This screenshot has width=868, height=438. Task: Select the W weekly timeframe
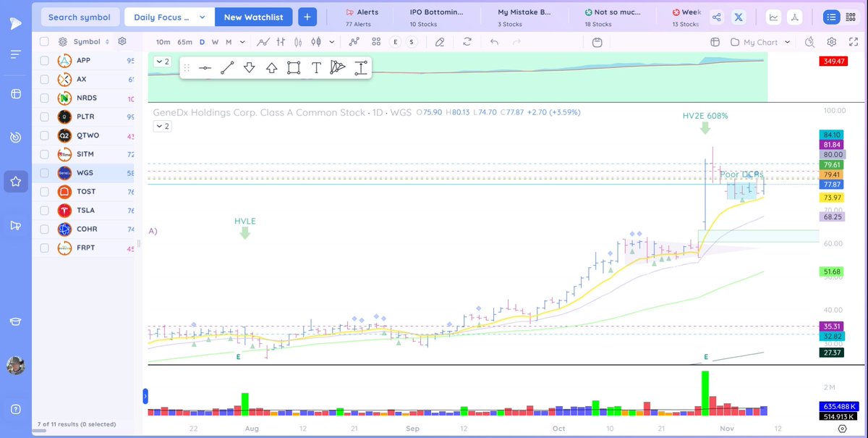[x=215, y=42]
